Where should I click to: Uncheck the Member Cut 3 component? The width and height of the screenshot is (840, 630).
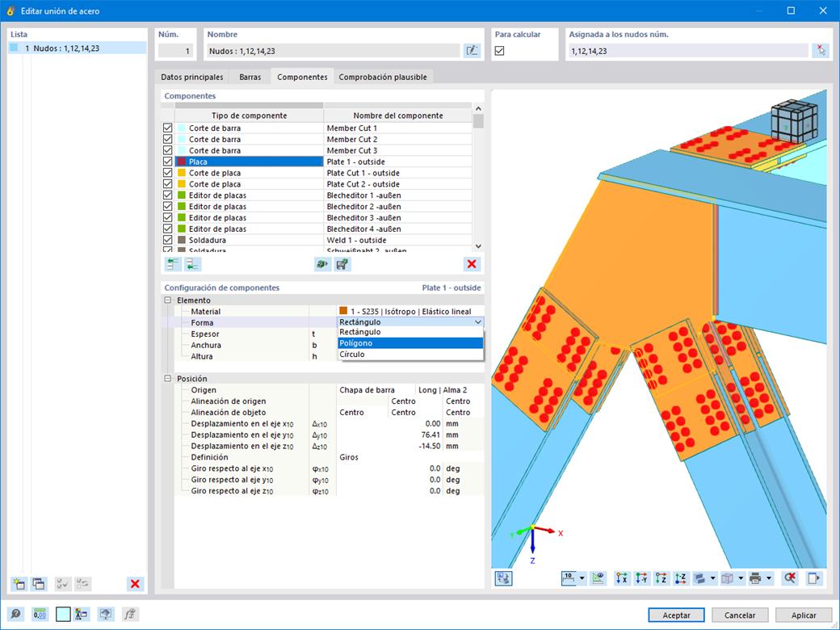click(168, 150)
